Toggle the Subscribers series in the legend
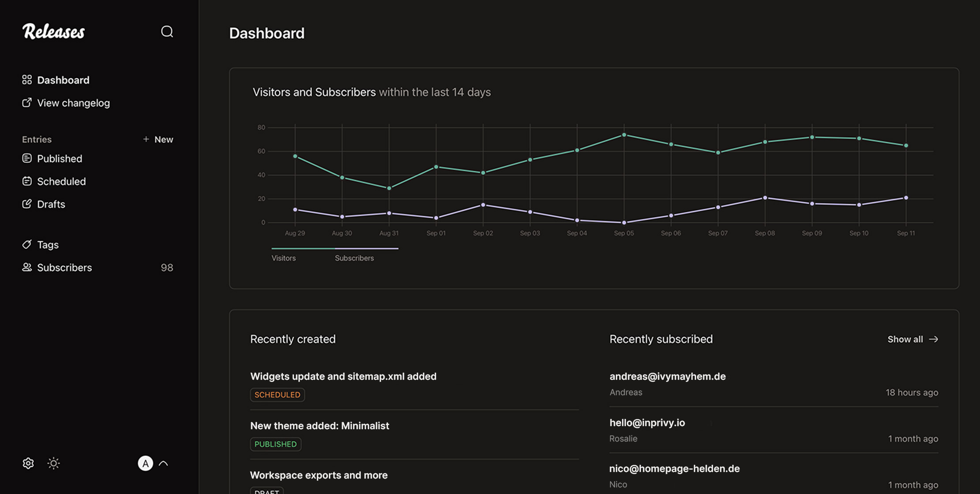The height and width of the screenshot is (494, 980). coord(354,258)
